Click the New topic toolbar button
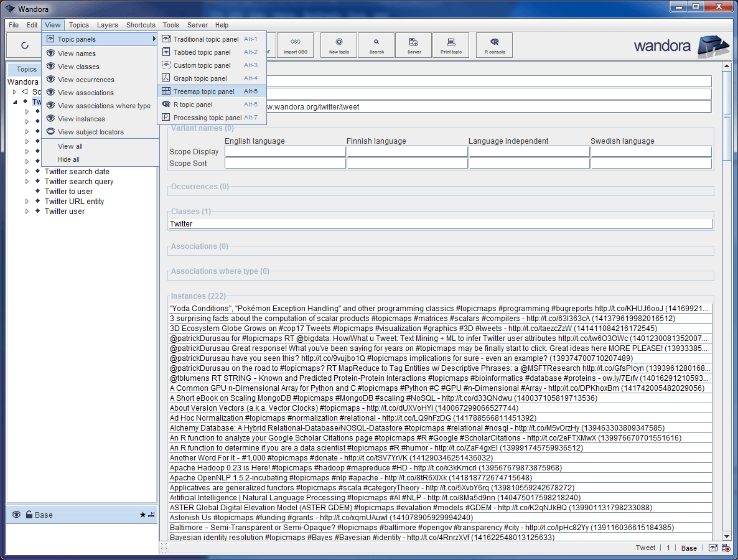This screenshot has width=738, height=560. pos(339,45)
